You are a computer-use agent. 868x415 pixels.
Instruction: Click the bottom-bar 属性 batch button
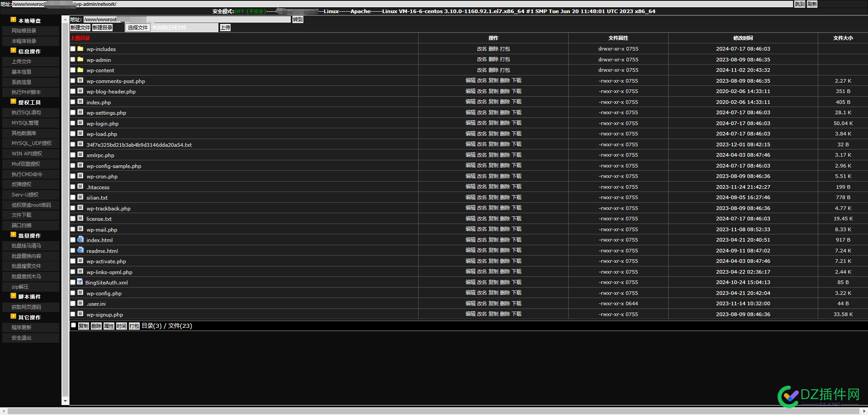109,326
